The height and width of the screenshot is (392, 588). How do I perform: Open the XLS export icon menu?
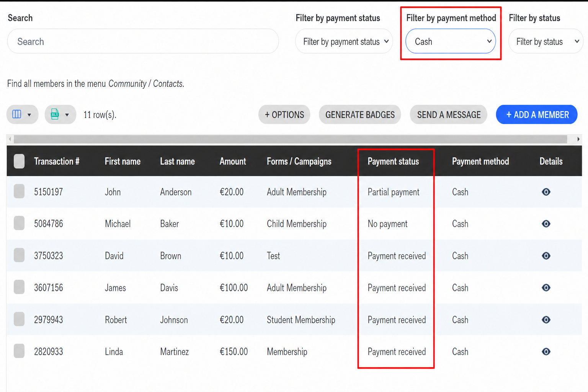60,114
